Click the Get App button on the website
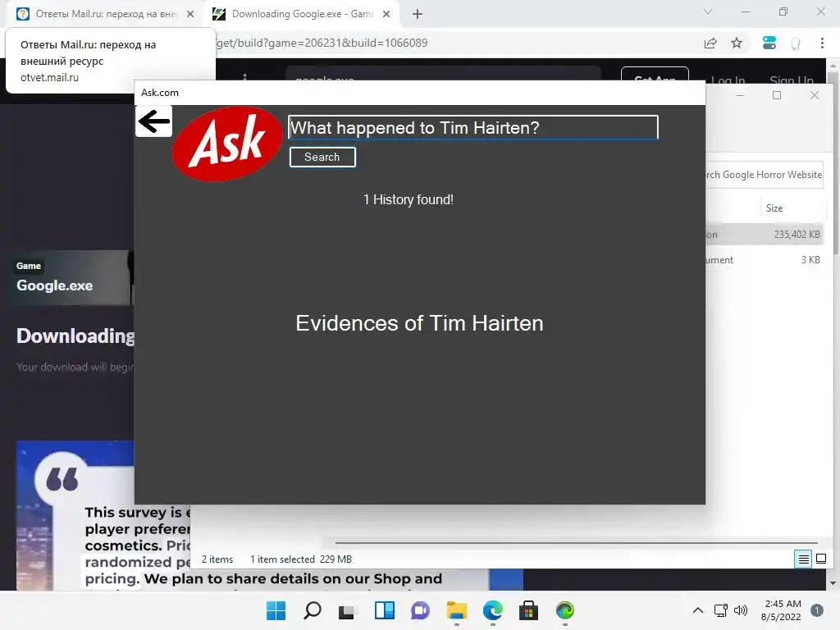This screenshot has height=630, width=840. click(655, 75)
